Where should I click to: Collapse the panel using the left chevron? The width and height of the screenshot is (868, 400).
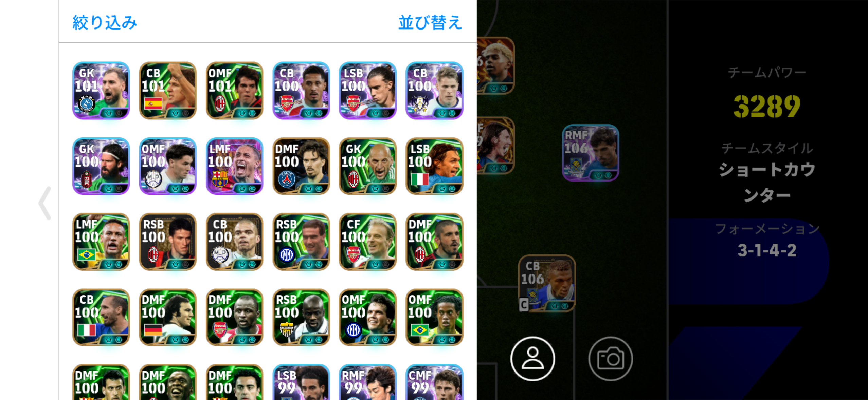45,203
